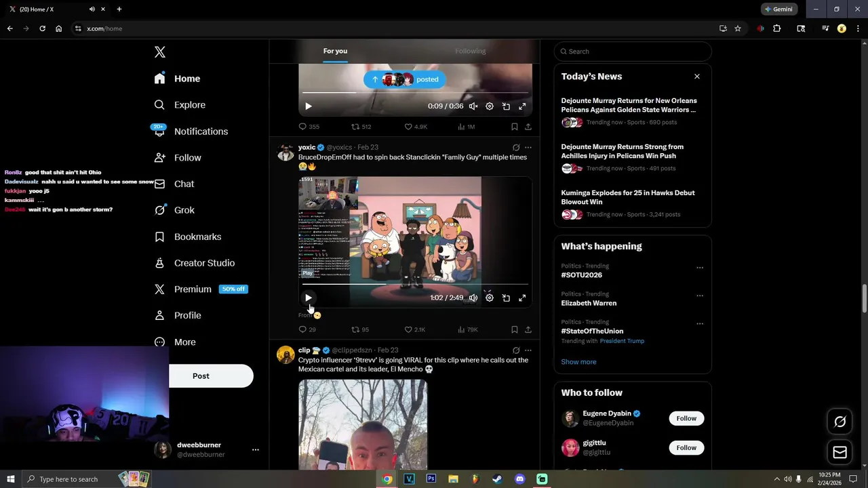
Task: Open Home in the left navigation
Action: (x=177, y=79)
